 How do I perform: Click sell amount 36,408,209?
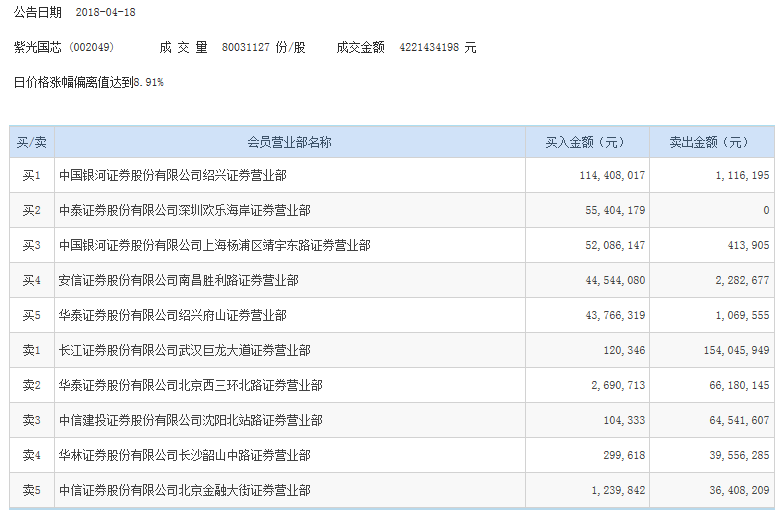click(x=740, y=490)
